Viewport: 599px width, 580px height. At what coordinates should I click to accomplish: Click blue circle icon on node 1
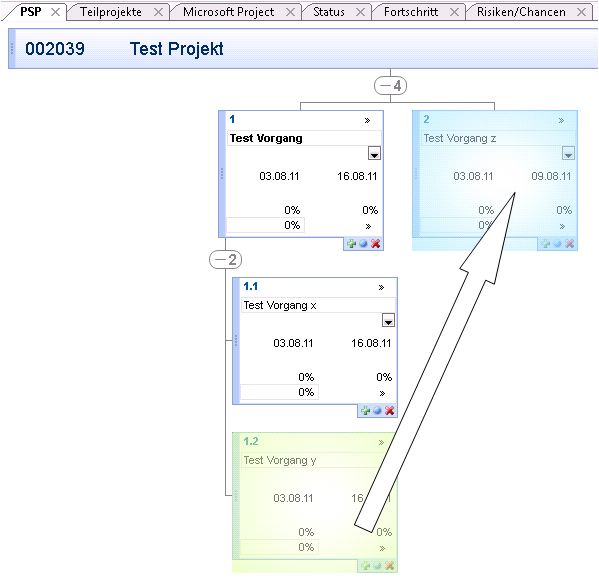[363, 243]
